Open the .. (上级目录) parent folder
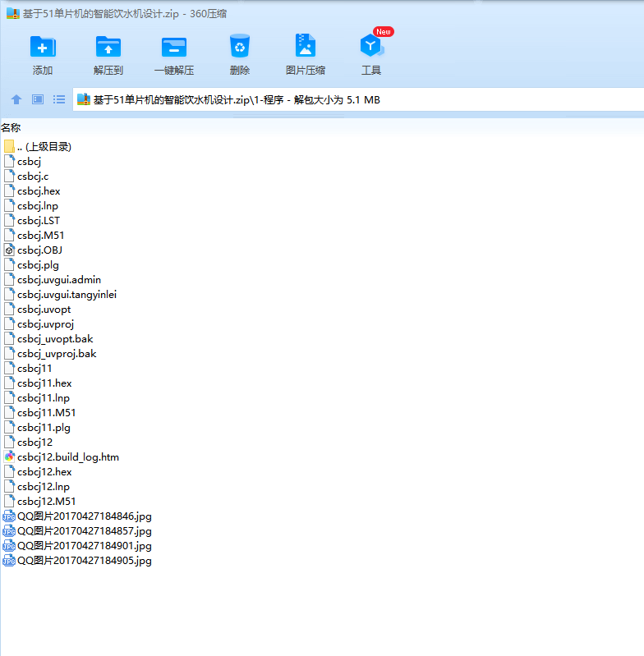644x656 pixels. tap(38, 147)
